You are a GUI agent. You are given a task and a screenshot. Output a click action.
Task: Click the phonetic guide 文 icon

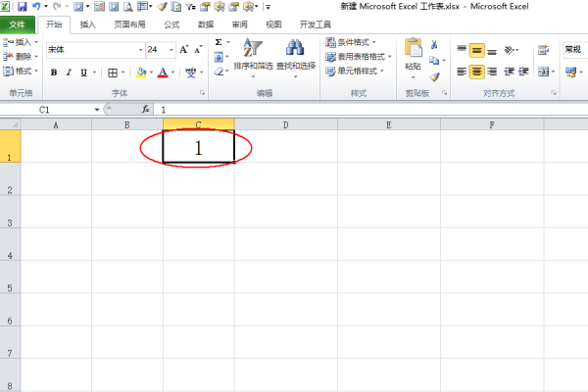[190, 73]
